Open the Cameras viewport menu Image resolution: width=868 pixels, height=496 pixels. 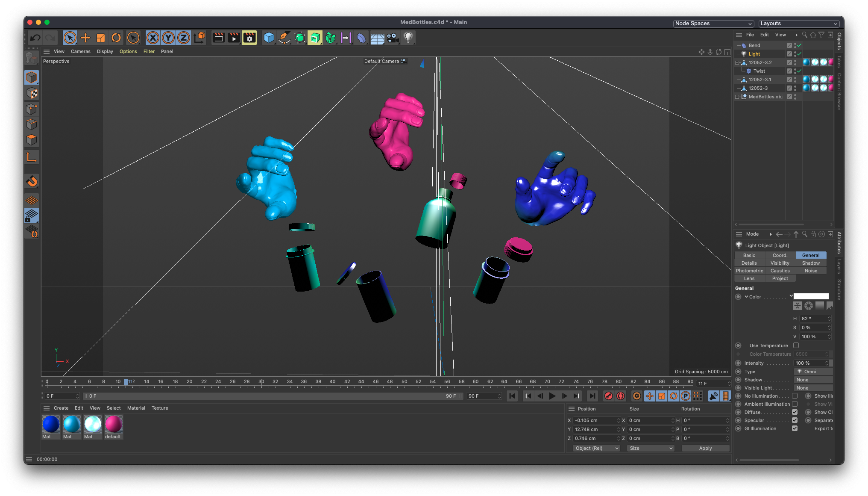tap(80, 51)
